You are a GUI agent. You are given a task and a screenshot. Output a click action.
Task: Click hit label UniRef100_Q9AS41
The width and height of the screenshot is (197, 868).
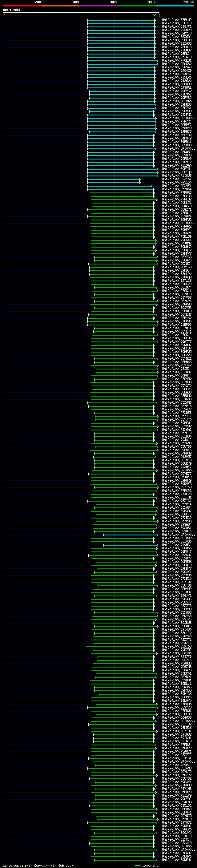point(177,240)
